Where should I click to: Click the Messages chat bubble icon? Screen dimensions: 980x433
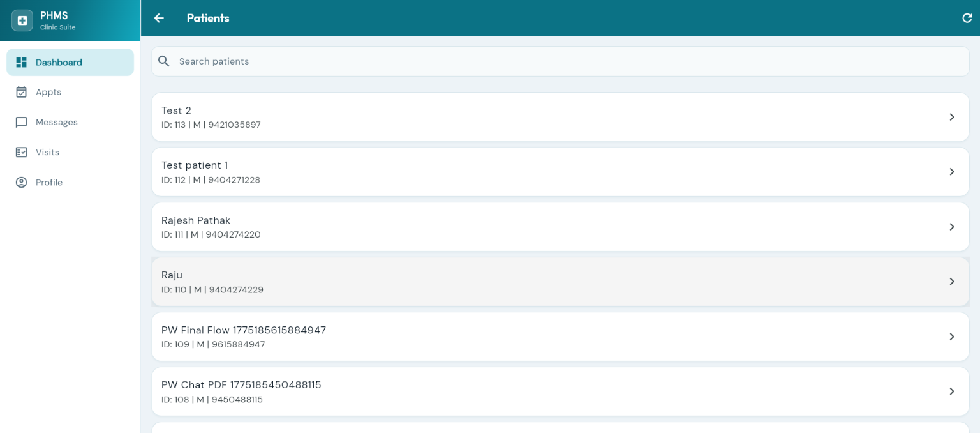tap(22, 122)
